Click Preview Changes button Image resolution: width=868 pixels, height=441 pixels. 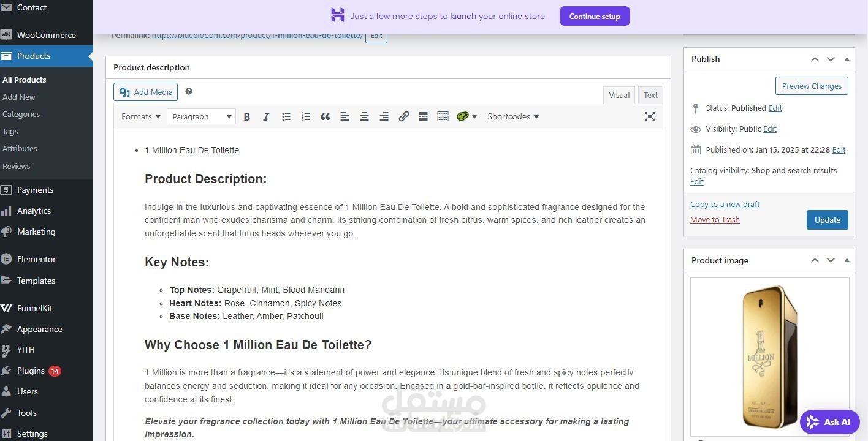tap(812, 86)
